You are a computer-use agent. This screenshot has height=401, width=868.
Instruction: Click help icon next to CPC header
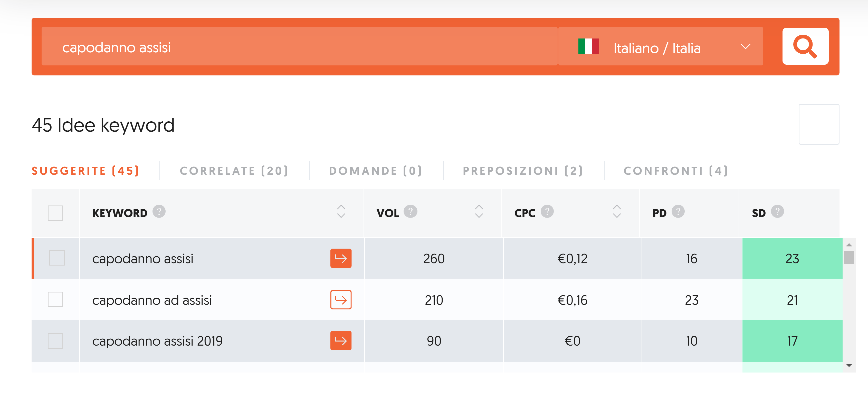(x=547, y=212)
